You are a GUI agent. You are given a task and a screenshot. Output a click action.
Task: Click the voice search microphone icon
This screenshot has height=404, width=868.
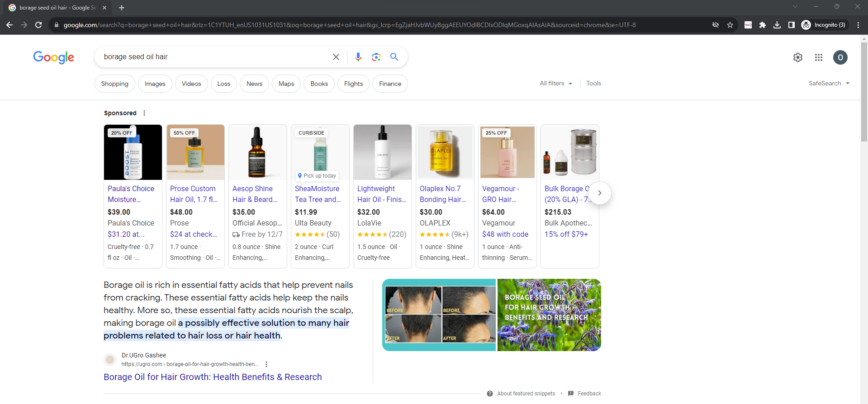pos(358,57)
